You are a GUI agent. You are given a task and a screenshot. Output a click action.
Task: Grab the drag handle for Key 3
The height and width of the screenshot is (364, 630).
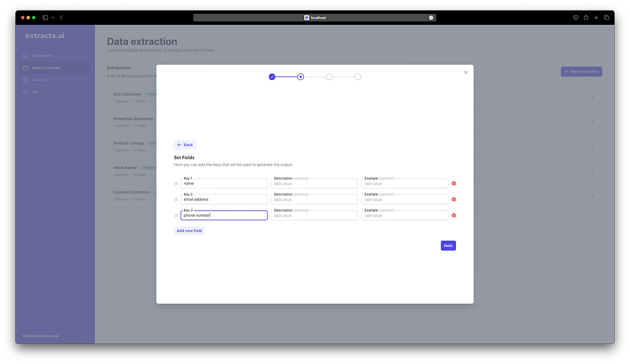176,215
